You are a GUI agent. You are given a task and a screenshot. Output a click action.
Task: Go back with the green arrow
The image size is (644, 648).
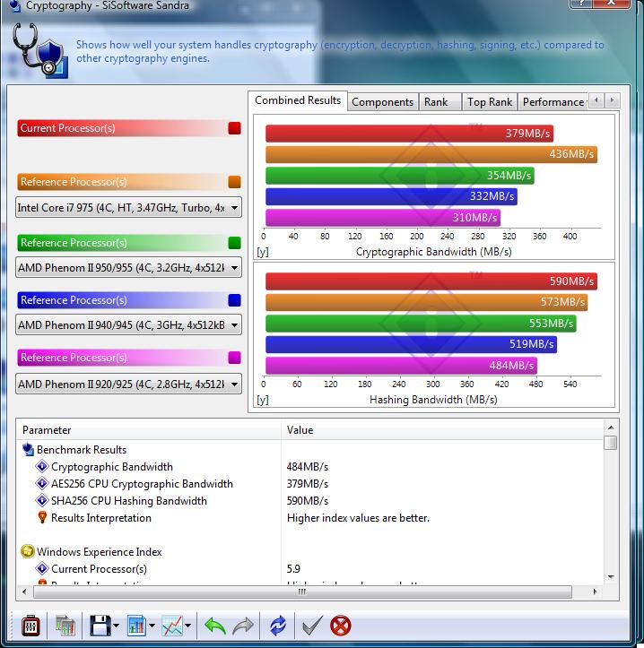(x=214, y=626)
